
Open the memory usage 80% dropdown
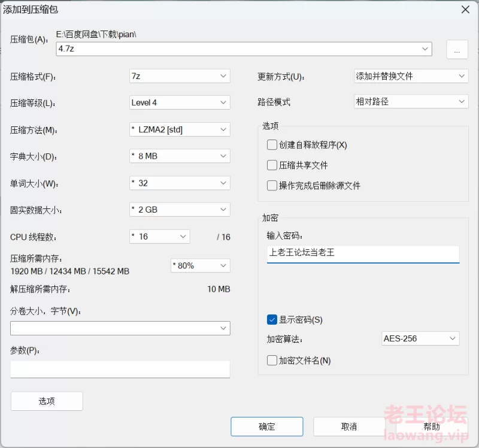[200, 265]
